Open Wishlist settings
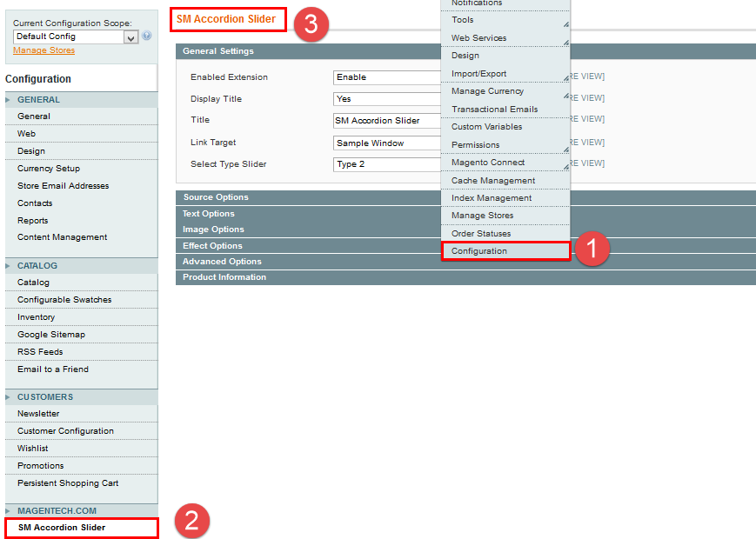Viewport: 756px width, 539px height. click(x=81, y=448)
